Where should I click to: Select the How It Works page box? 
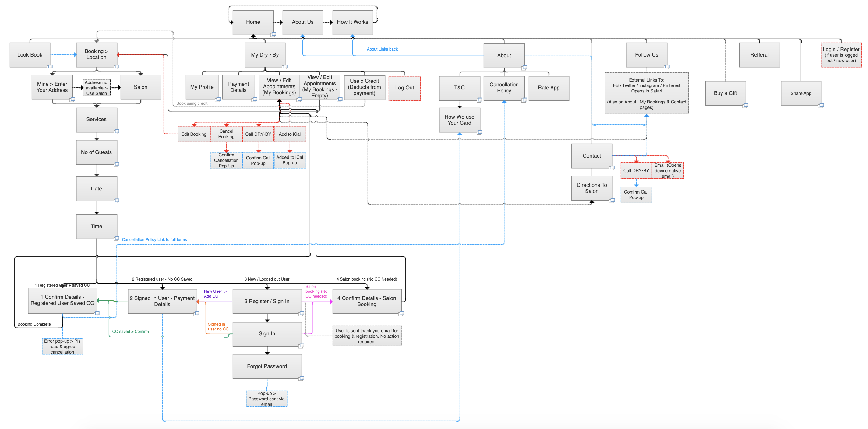tap(352, 22)
